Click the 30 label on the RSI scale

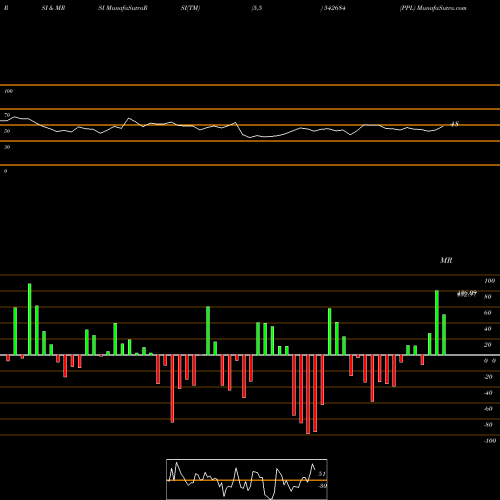7,147
